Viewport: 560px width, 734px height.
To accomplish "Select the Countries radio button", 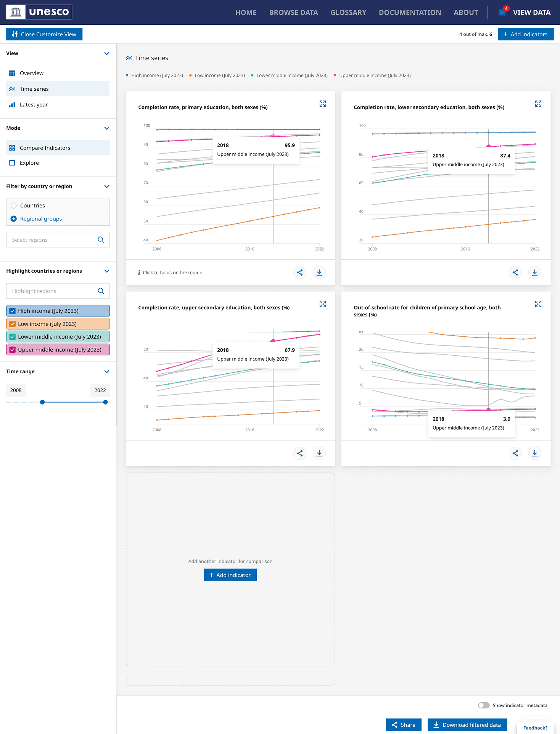I will pyautogui.click(x=14, y=206).
